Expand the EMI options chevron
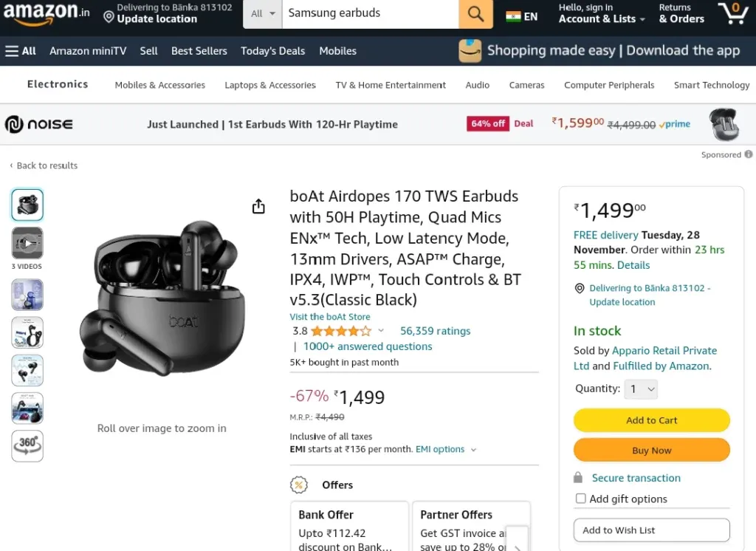756x551 pixels. (473, 450)
